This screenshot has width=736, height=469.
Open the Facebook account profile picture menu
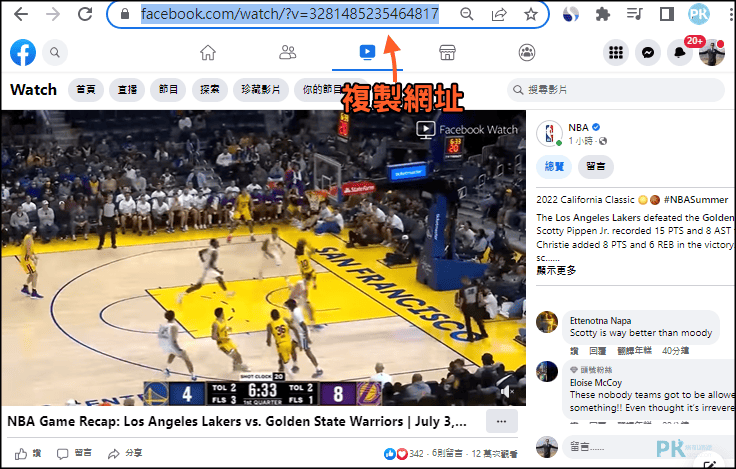click(x=712, y=52)
